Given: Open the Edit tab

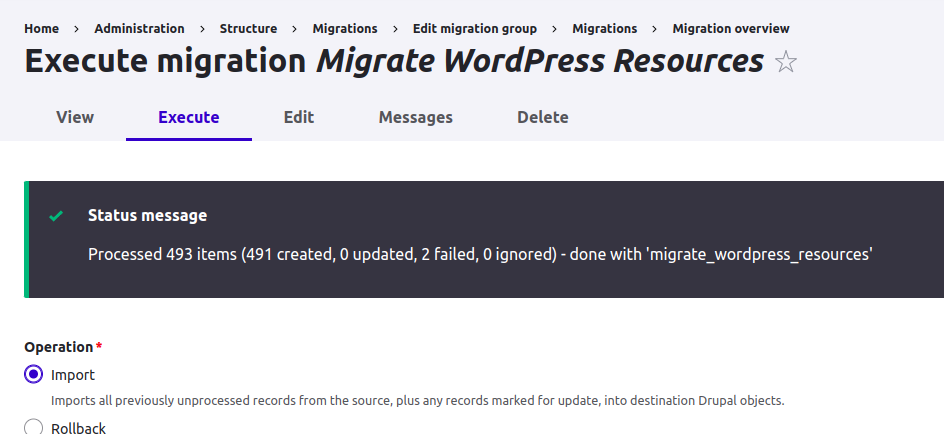Looking at the screenshot, I should pos(299,117).
